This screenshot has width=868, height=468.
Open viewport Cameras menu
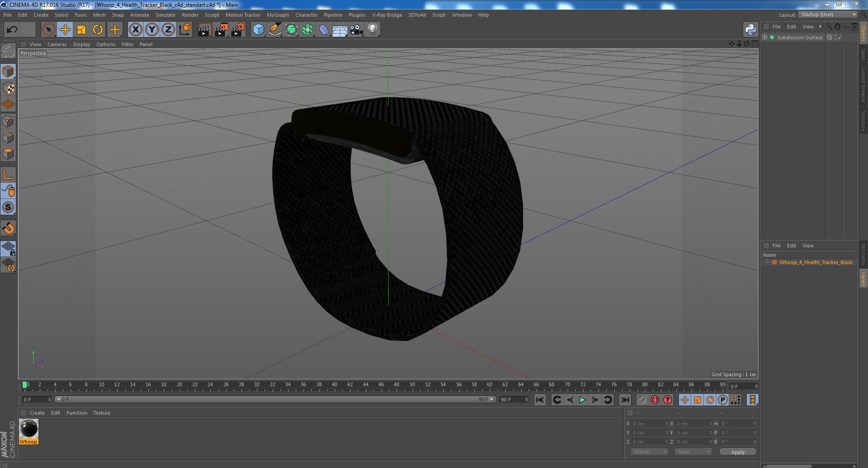click(x=57, y=44)
